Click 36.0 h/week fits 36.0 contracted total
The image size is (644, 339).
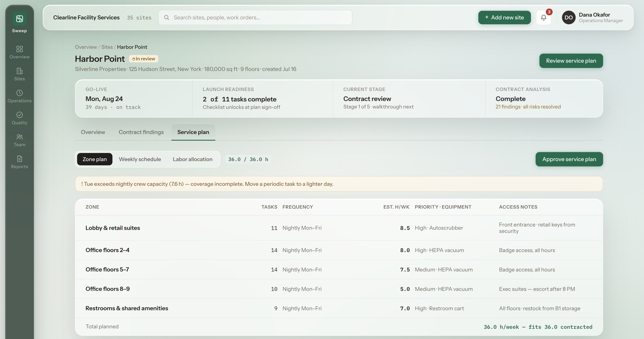538,327
